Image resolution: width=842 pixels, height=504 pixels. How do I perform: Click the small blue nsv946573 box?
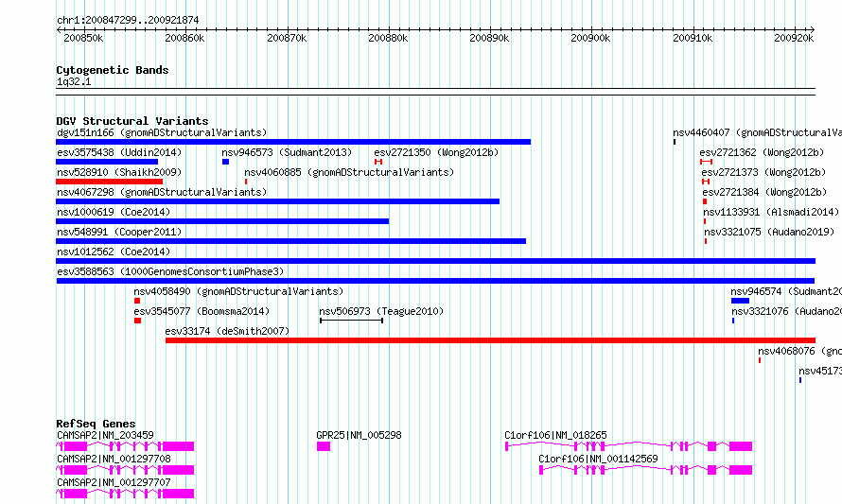click(x=225, y=162)
